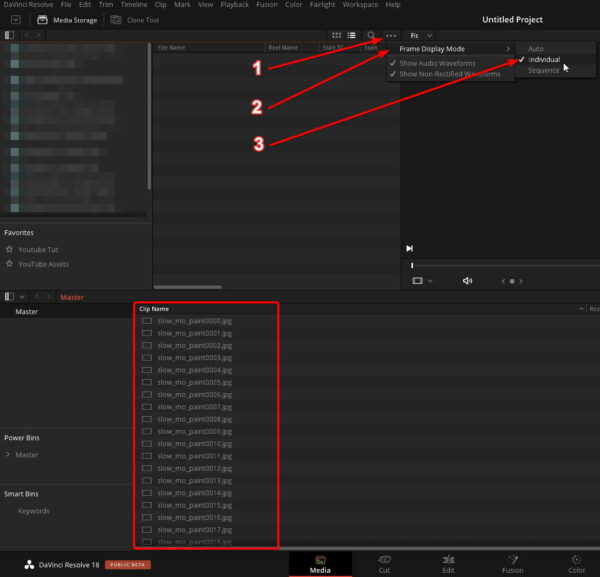Open the top-left layout dropdown icon

15,20
